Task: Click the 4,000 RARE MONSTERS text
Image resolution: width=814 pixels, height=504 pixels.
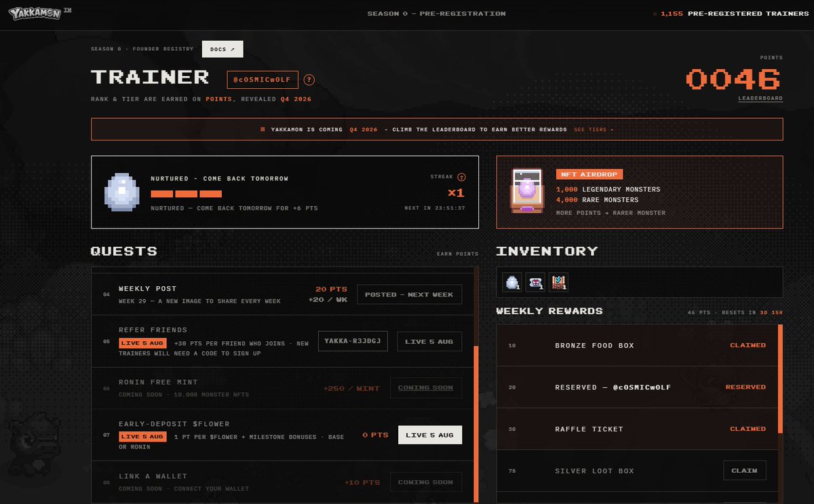Action: [x=599, y=199]
